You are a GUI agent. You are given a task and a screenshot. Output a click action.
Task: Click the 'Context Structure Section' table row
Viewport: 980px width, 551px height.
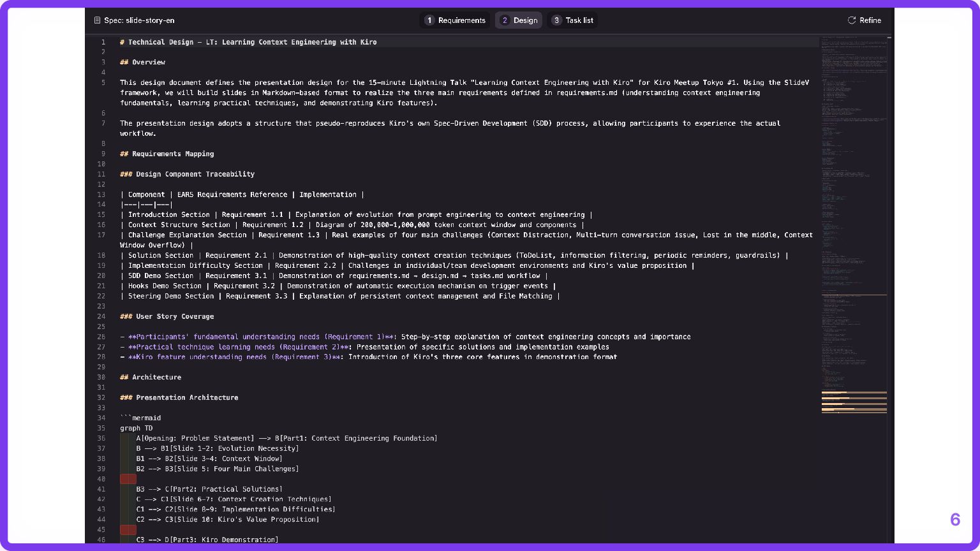tap(352, 225)
